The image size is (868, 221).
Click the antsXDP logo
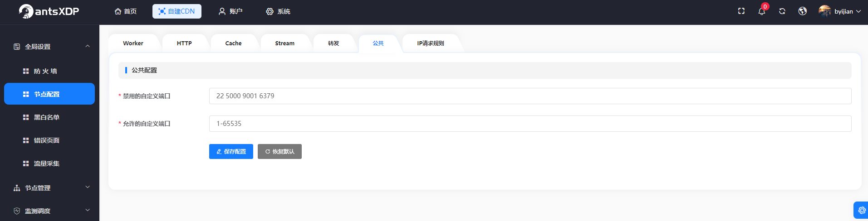[x=49, y=11]
